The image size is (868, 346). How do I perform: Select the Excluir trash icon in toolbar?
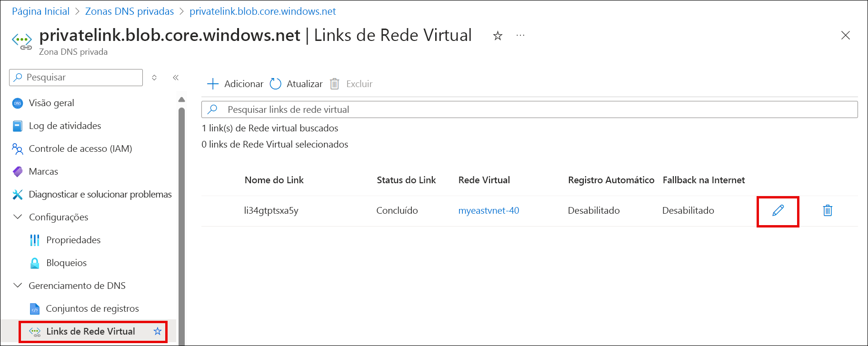(334, 83)
